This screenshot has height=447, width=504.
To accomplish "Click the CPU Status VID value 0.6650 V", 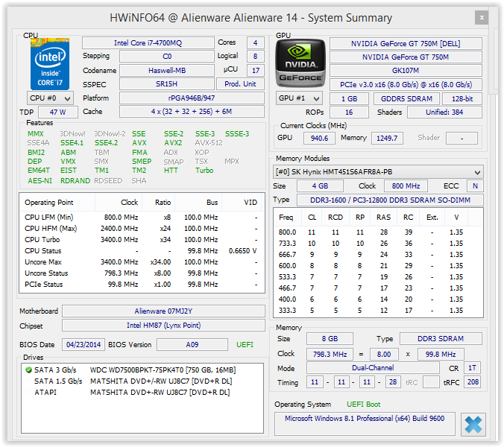I will [242, 251].
